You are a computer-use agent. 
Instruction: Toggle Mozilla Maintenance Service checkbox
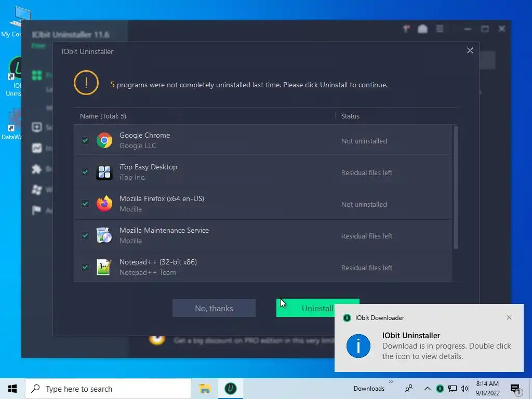tap(85, 235)
